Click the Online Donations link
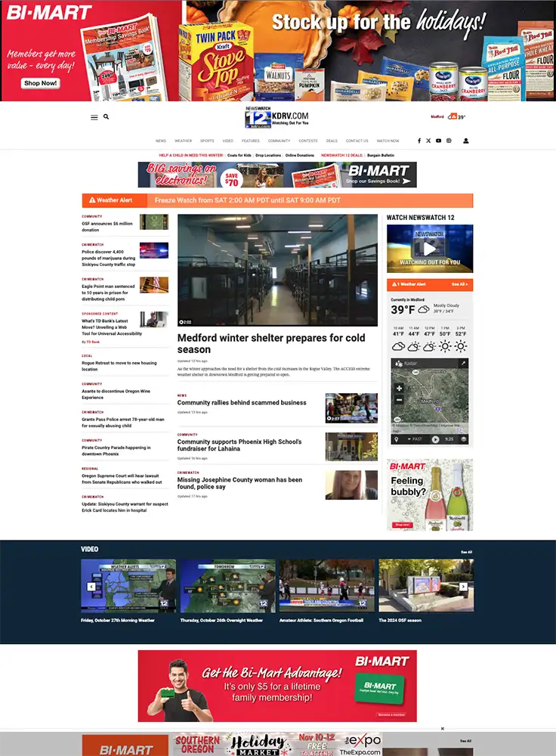This screenshot has width=556, height=756. coord(300,155)
